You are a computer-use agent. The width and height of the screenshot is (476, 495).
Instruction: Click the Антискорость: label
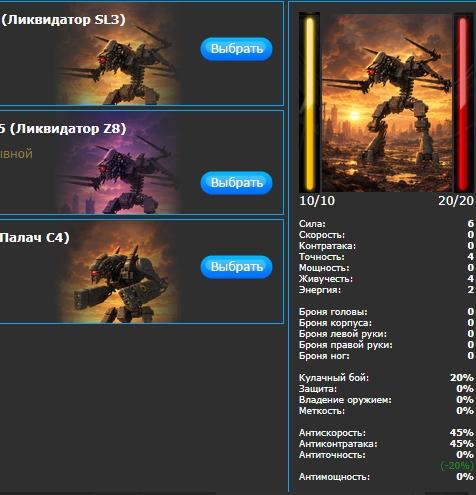click(332, 433)
